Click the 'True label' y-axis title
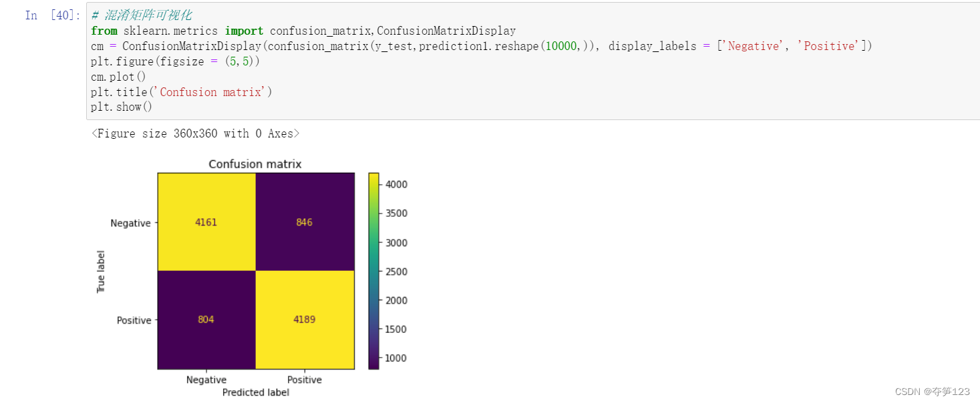Image resolution: width=980 pixels, height=403 pixels. pyautogui.click(x=102, y=271)
